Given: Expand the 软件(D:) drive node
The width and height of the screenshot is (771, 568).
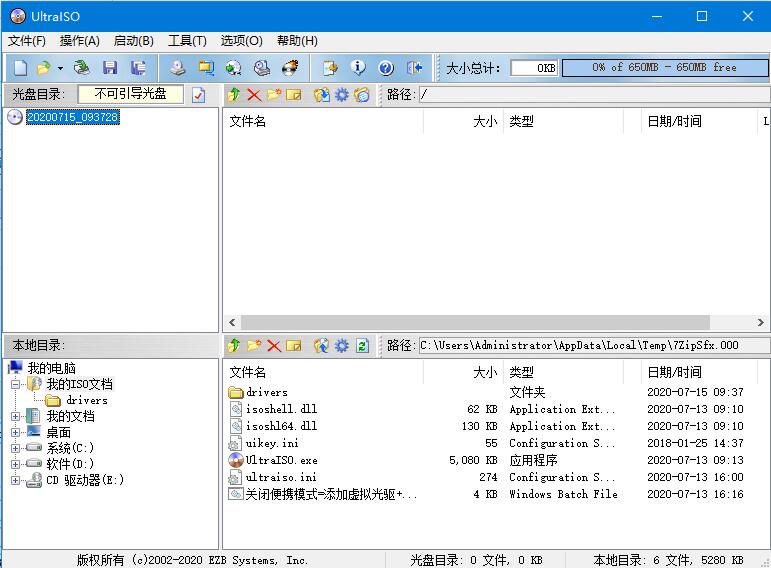Looking at the screenshot, I should click(16, 464).
